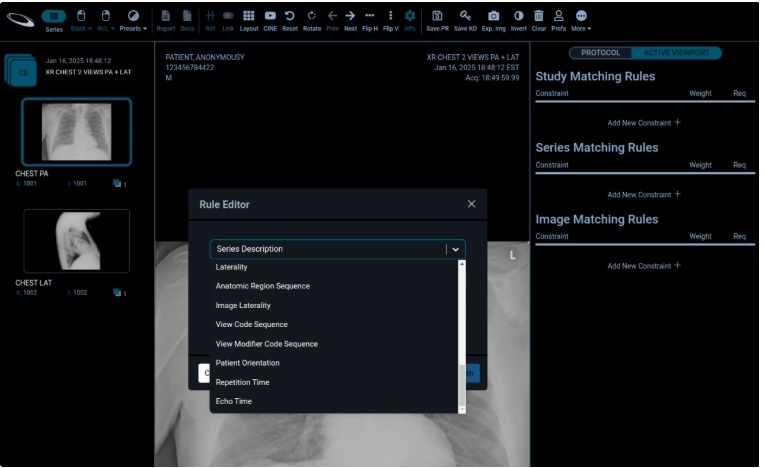Click the CR study stack icon
Image resolution: width=764 pixels, height=468 pixels.
[20, 70]
